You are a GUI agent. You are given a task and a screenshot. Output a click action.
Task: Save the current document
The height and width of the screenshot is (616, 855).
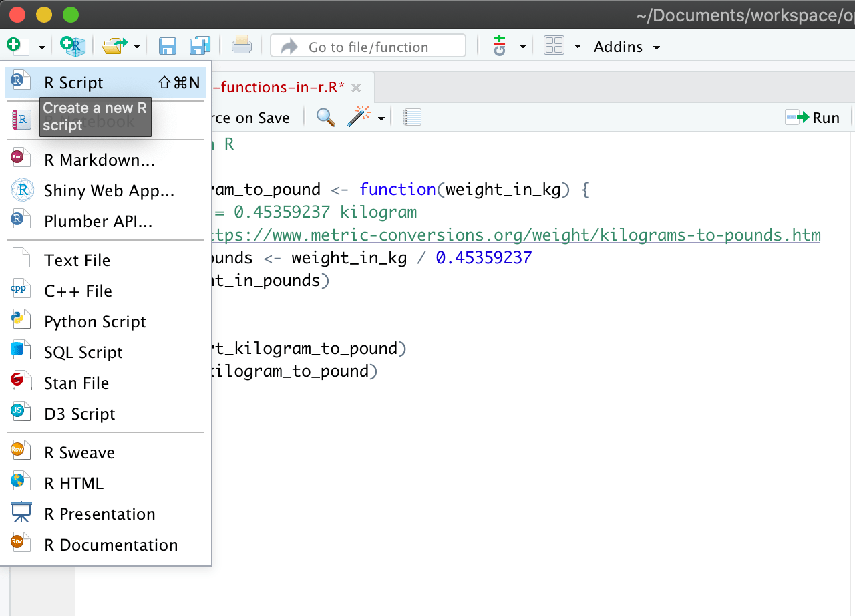click(167, 45)
